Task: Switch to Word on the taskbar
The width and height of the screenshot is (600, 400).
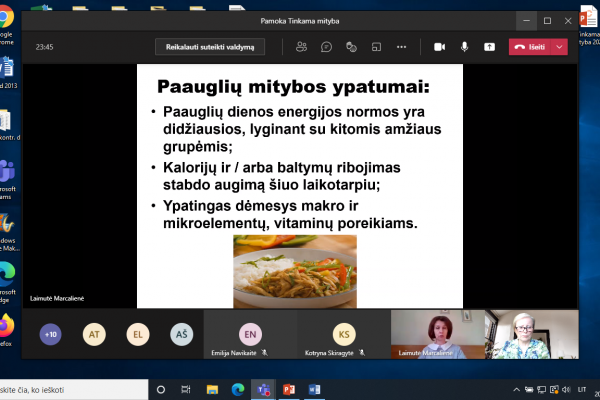Action: pos(315,390)
